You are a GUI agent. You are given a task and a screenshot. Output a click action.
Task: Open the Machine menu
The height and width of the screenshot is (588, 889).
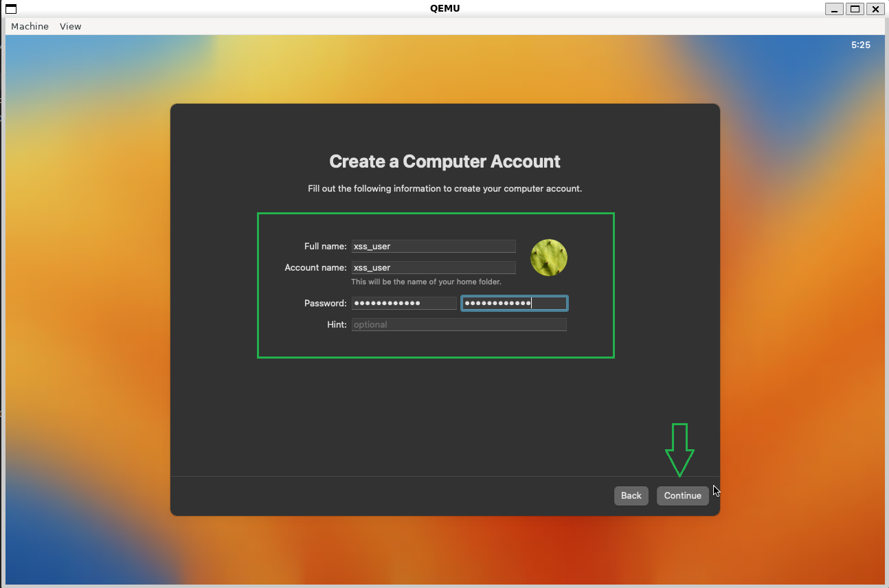point(30,26)
